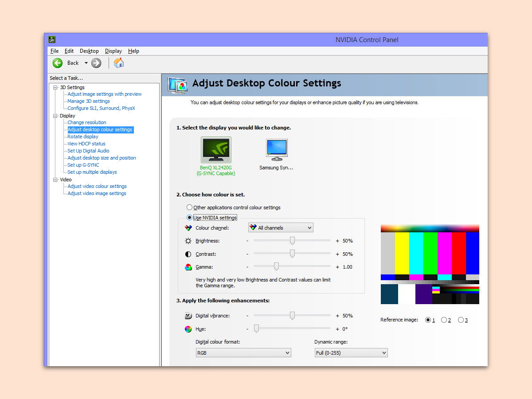Open the Desktop menu
This screenshot has width=532, height=399.
tap(89, 51)
